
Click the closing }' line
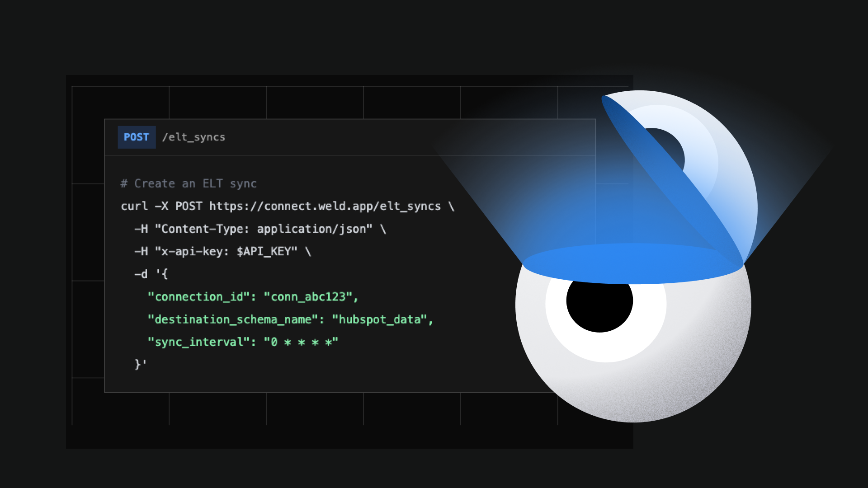(x=141, y=364)
